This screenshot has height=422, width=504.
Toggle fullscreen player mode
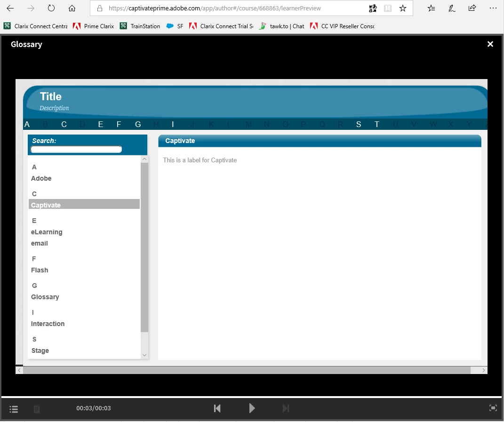493,408
